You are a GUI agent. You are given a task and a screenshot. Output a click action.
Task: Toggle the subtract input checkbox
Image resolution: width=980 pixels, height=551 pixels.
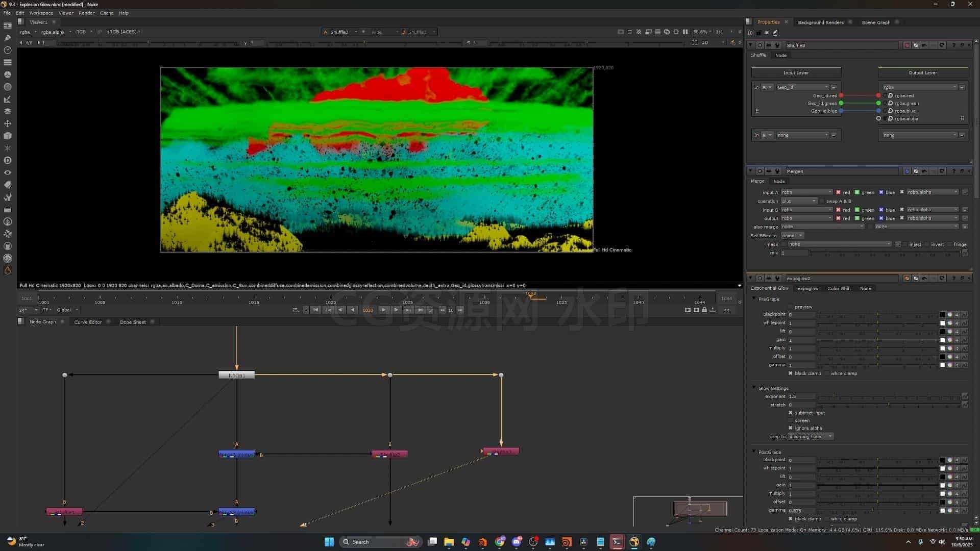tap(791, 413)
